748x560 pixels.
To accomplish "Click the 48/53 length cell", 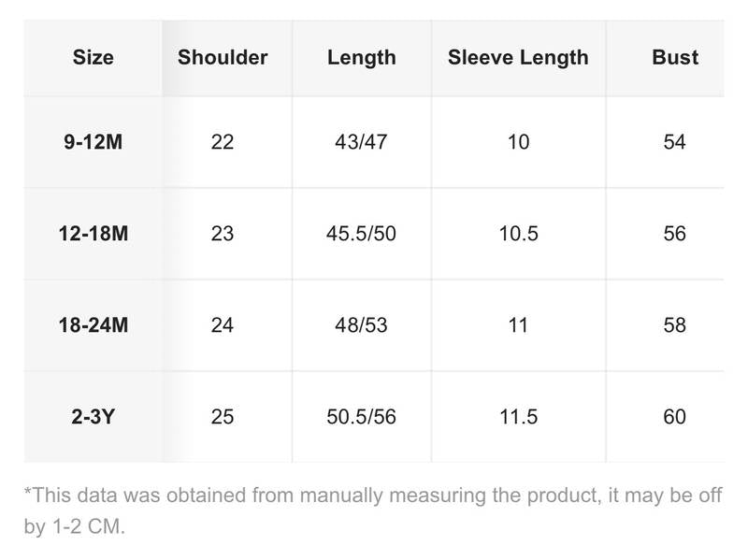I will click(x=361, y=325).
